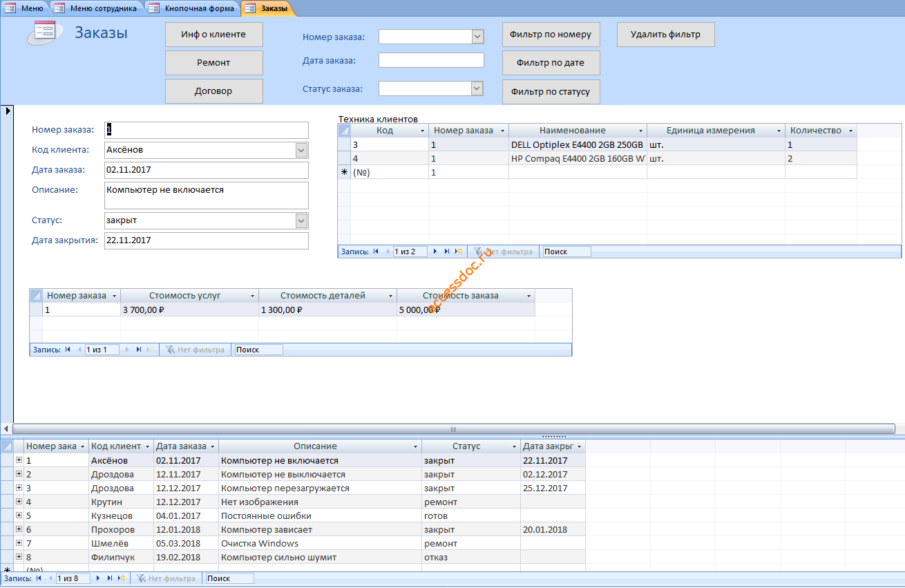Expand the Крутин order row plus sign

click(x=19, y=502)
